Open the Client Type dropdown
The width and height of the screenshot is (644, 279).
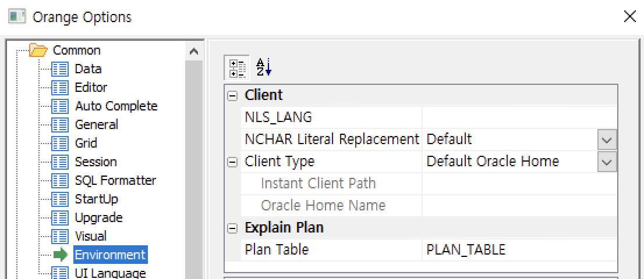click(x=607, y=162)
